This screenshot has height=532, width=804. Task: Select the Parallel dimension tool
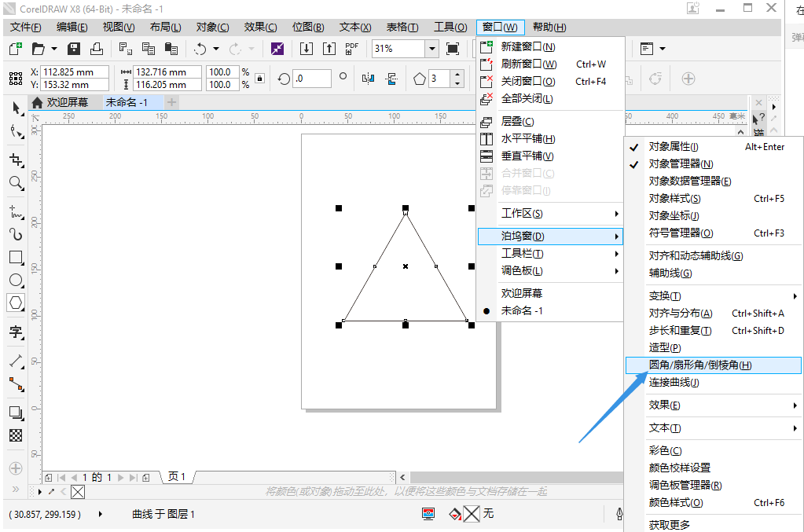[16, 361]
